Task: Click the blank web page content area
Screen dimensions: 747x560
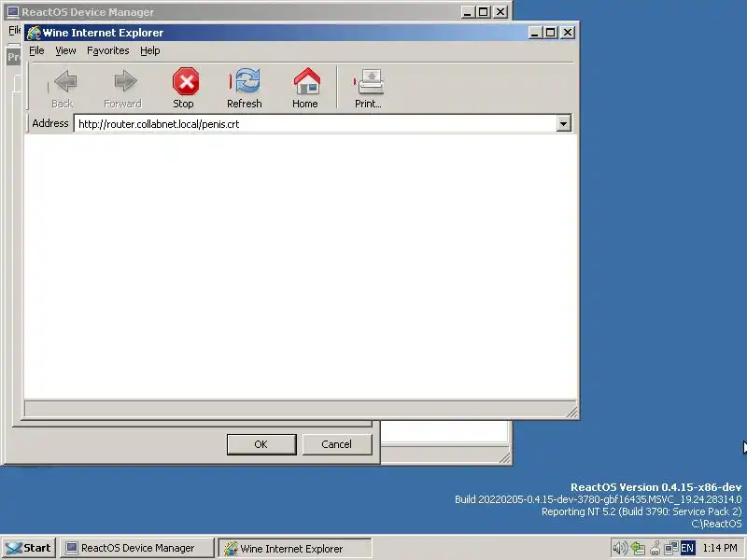Action: pyautogui.click(x=300, y=267)
